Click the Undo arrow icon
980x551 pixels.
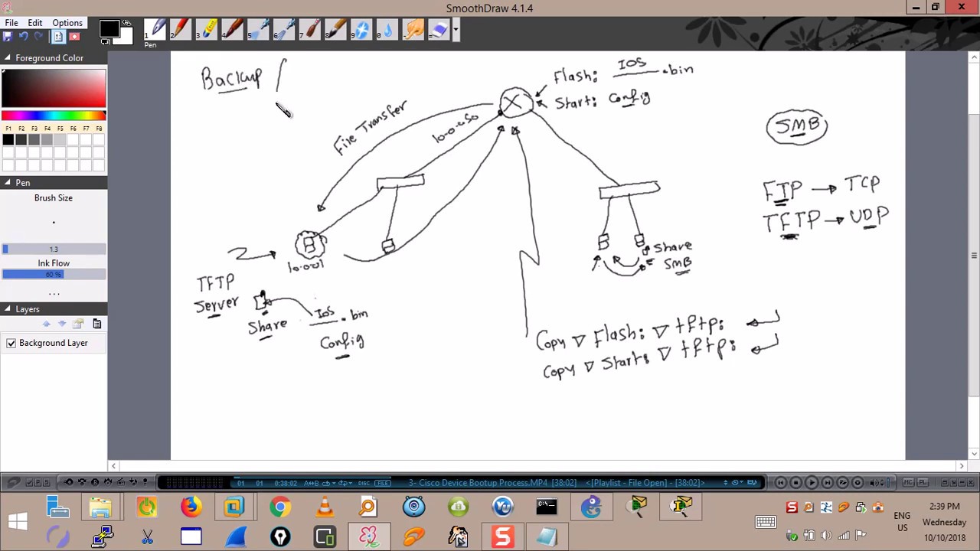point(24,36)
